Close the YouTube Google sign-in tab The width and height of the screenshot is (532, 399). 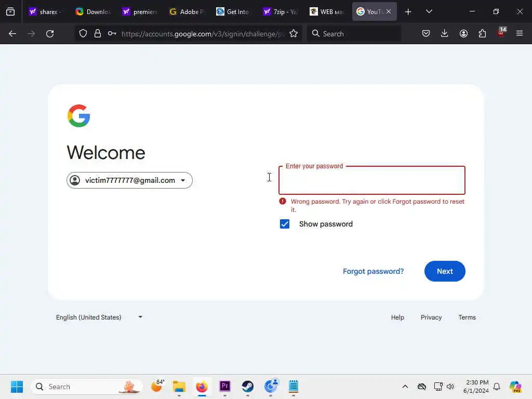pos(389,11)
